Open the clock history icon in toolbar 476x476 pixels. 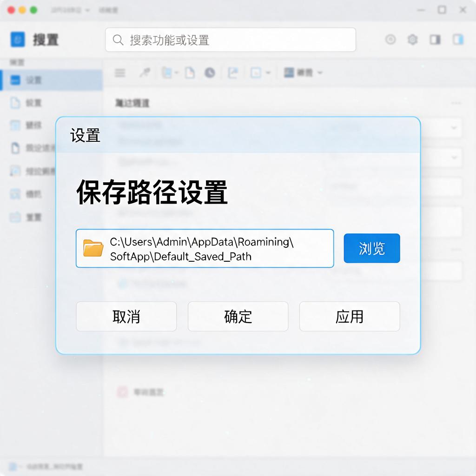coord(210,73)
